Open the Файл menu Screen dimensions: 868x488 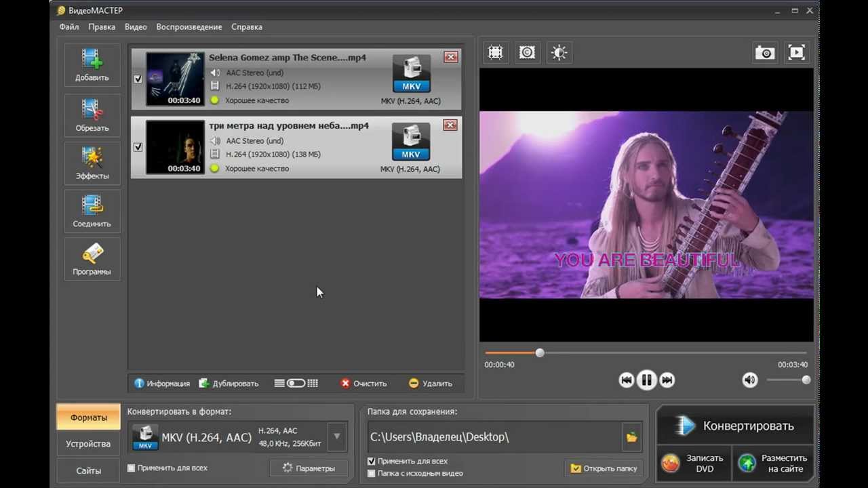69,27
